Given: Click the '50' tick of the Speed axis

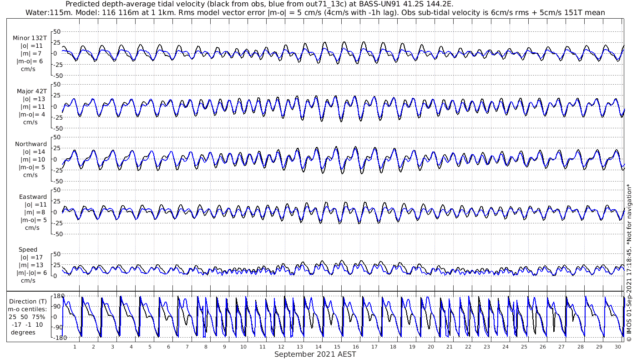Looking at the screenshot, I should pos(57,253).
